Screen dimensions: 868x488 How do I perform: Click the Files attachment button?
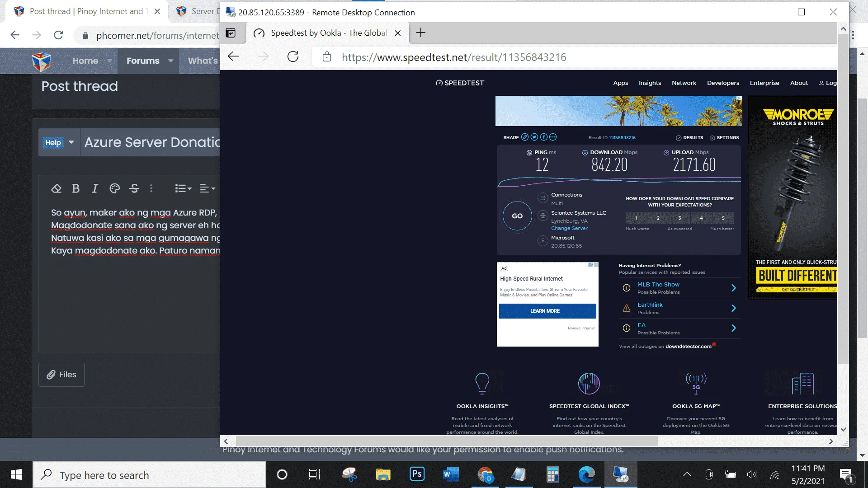coord(61,375)
